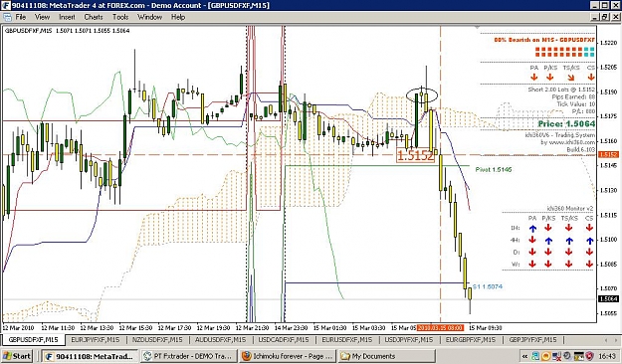Switch to the EURJPYFXF,M15 chart tab

pos(95,340)
